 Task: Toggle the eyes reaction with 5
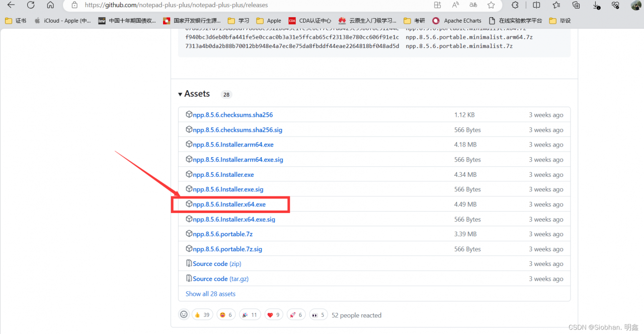point(318,315)
